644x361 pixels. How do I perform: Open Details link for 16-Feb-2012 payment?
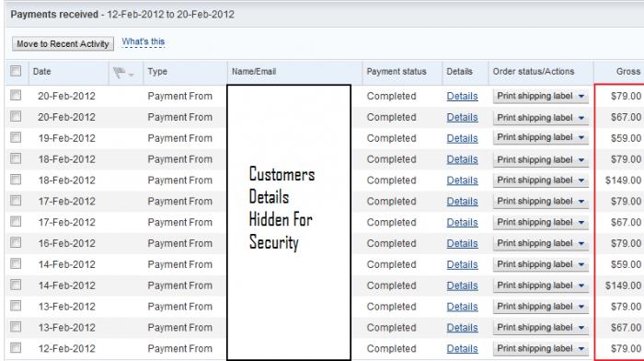click(462, 243)
